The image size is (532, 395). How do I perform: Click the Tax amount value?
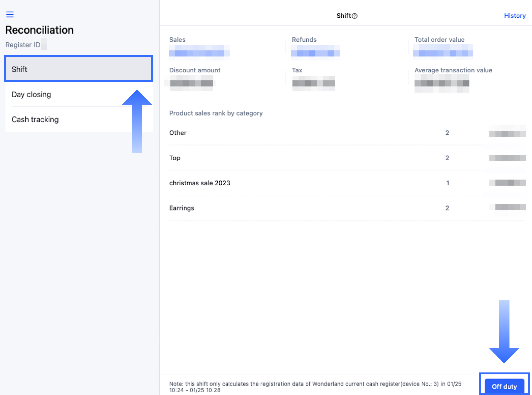314,83
